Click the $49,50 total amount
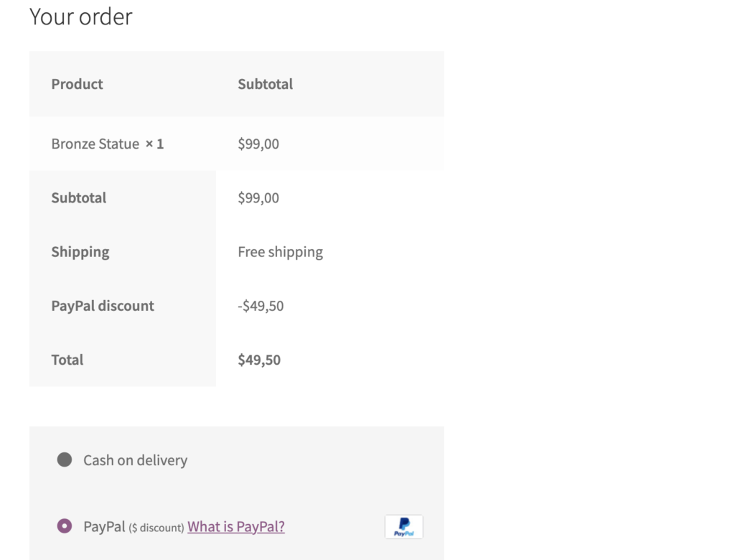735x560 pixels. tap(259, 360)
